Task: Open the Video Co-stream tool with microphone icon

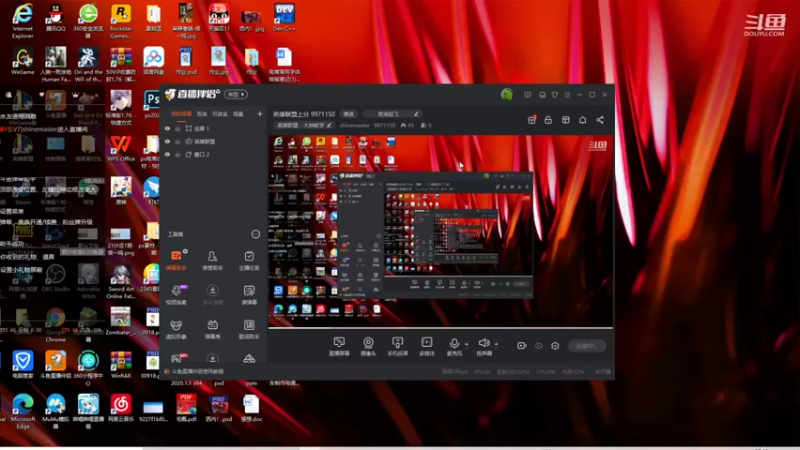Action: click(176, 294)
